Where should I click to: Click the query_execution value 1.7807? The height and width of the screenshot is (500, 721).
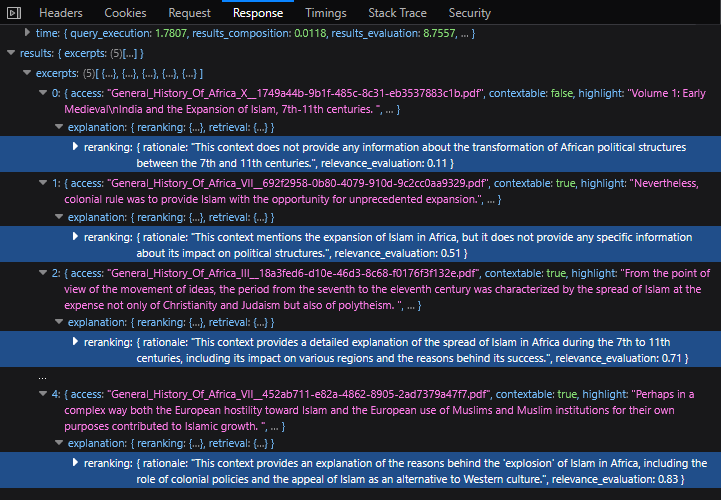click(x=171, y=33)
